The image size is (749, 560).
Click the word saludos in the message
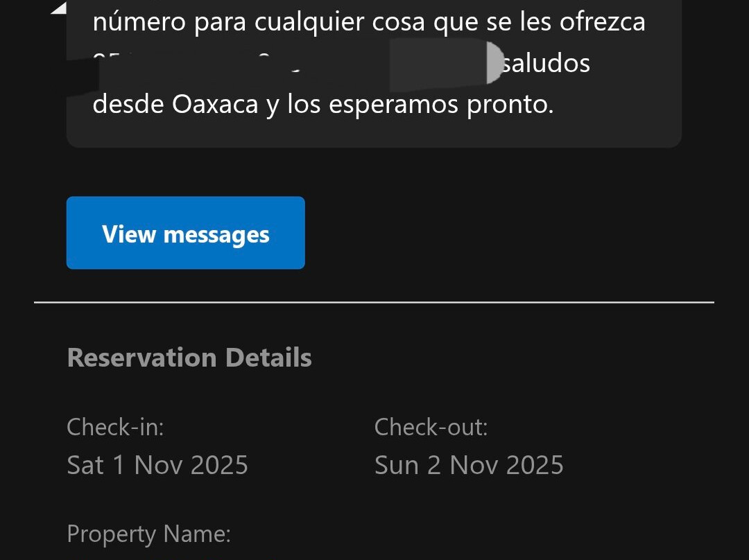[546, 64]
